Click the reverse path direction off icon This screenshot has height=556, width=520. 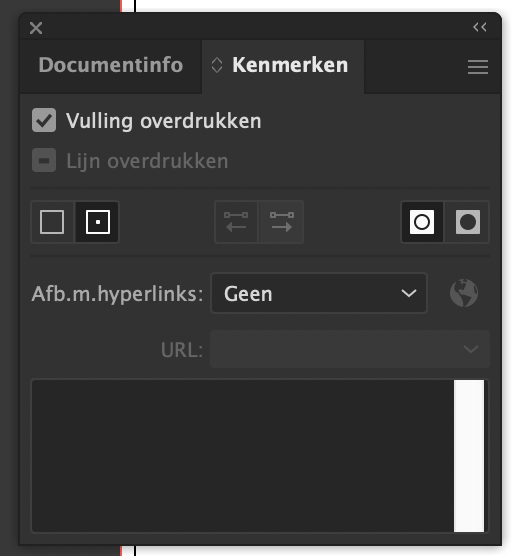(236, 222)
